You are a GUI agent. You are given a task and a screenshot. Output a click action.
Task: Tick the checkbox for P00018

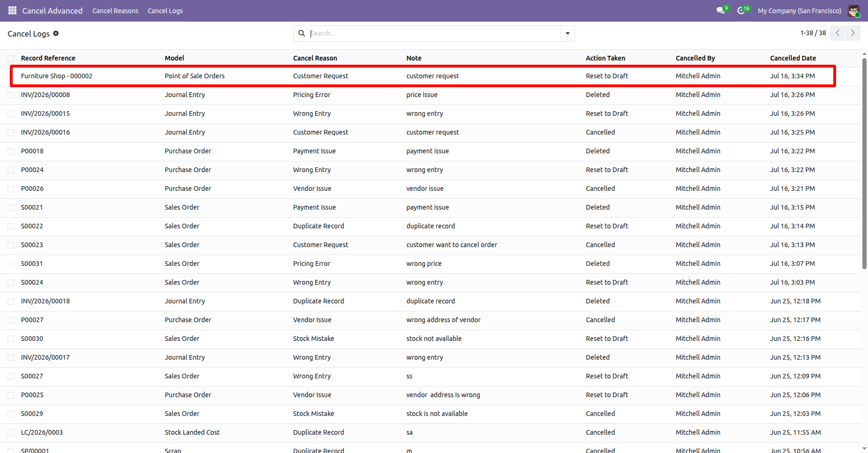(x=11, y=151)
